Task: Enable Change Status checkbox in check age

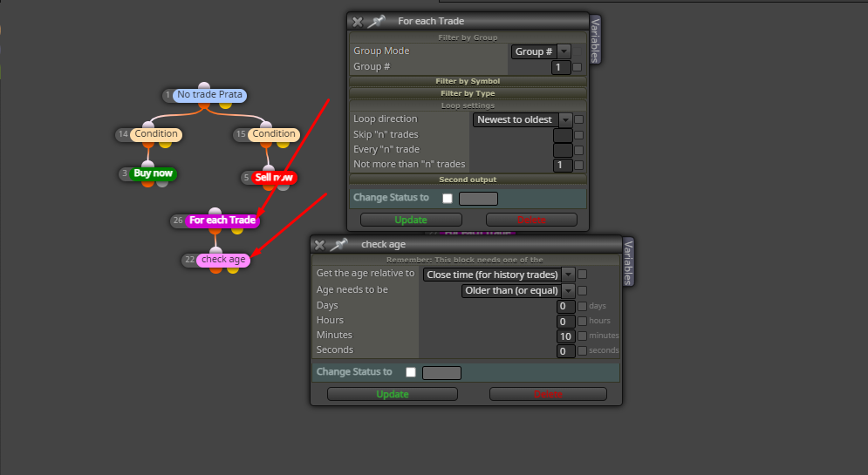Action: (411, 372)
